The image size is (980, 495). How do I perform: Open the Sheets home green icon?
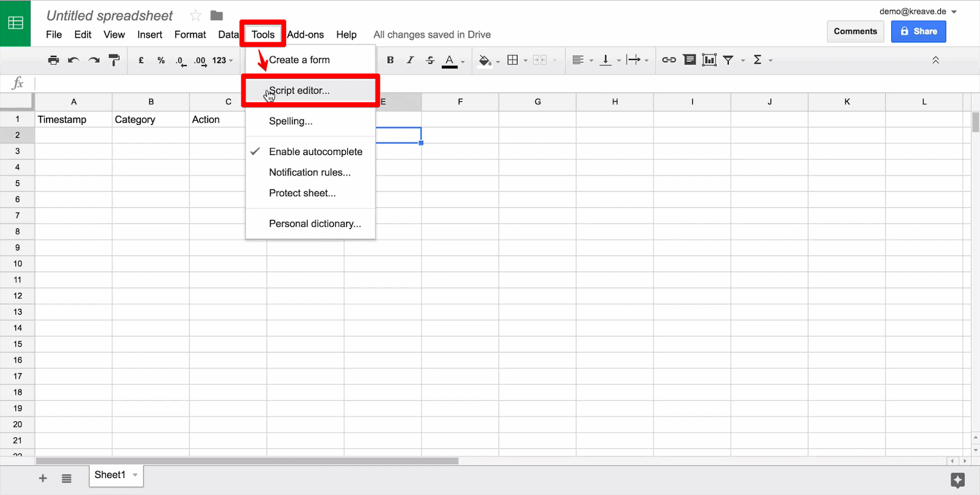click(x=15, y=23)
